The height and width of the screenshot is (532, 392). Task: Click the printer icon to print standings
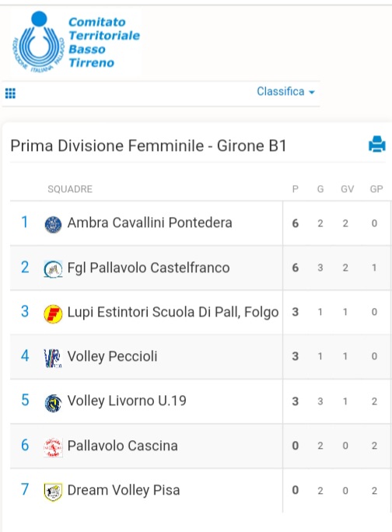[377, 144]
